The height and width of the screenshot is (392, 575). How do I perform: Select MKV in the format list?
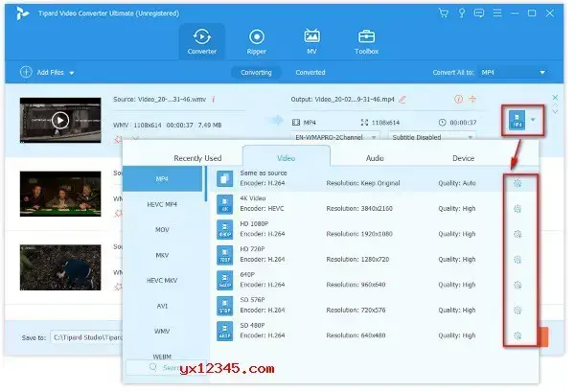162,255
